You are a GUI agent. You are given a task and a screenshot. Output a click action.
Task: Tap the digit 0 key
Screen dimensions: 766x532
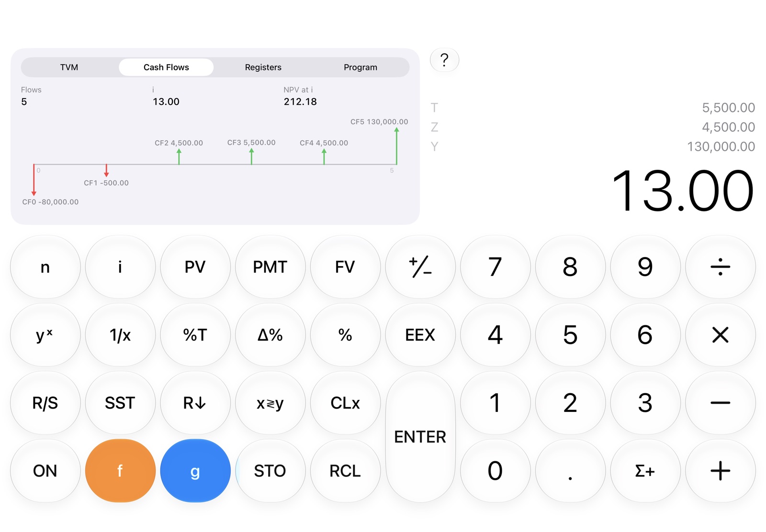pos(495,471)
